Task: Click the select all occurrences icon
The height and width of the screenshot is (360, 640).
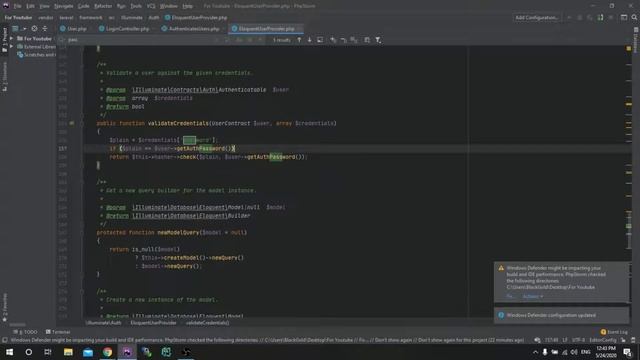Action: tap(354, 40)
